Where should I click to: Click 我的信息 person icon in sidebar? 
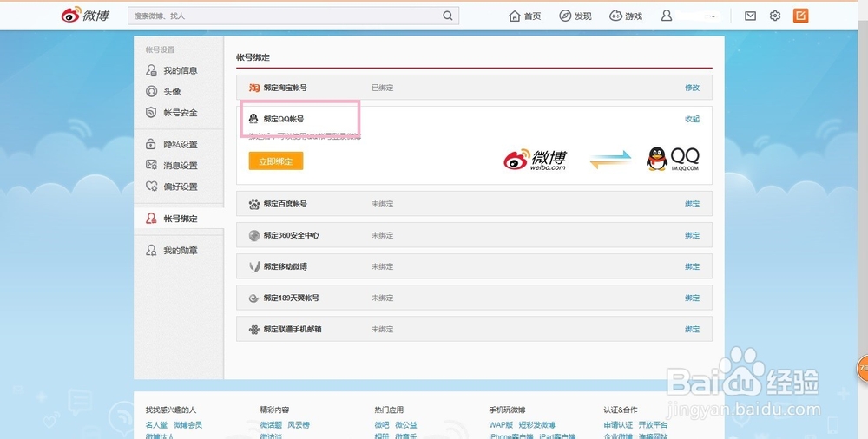coord(151,70)
